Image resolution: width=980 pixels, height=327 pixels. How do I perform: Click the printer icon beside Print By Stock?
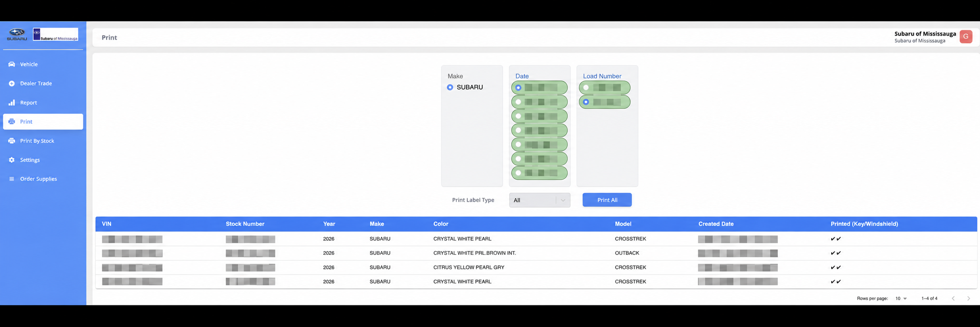click(12, 141)
